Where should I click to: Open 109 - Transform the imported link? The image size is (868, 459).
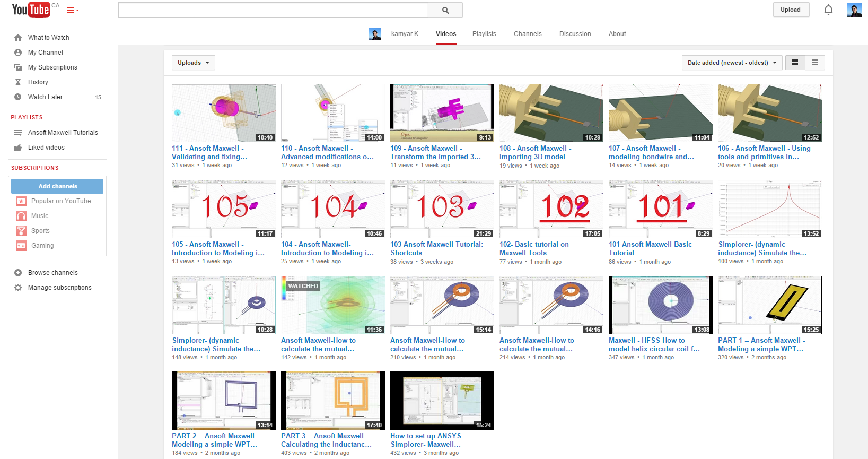(436, 152)
